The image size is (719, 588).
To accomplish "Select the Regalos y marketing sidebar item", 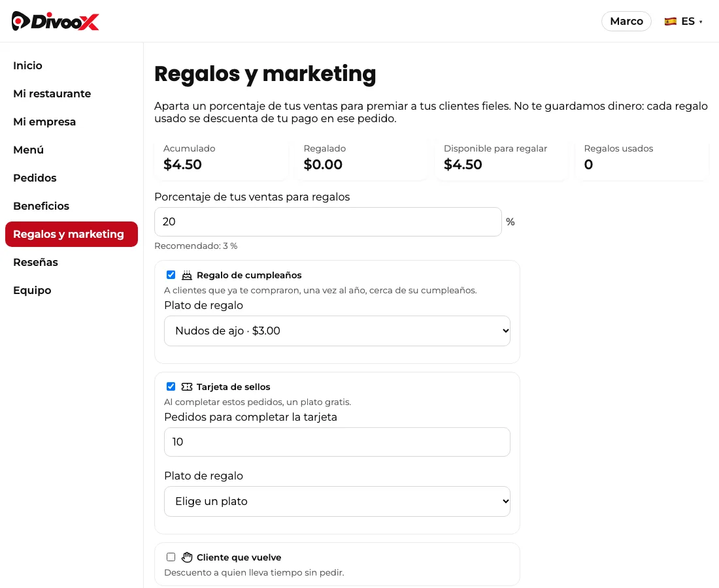I will [71, 234].
